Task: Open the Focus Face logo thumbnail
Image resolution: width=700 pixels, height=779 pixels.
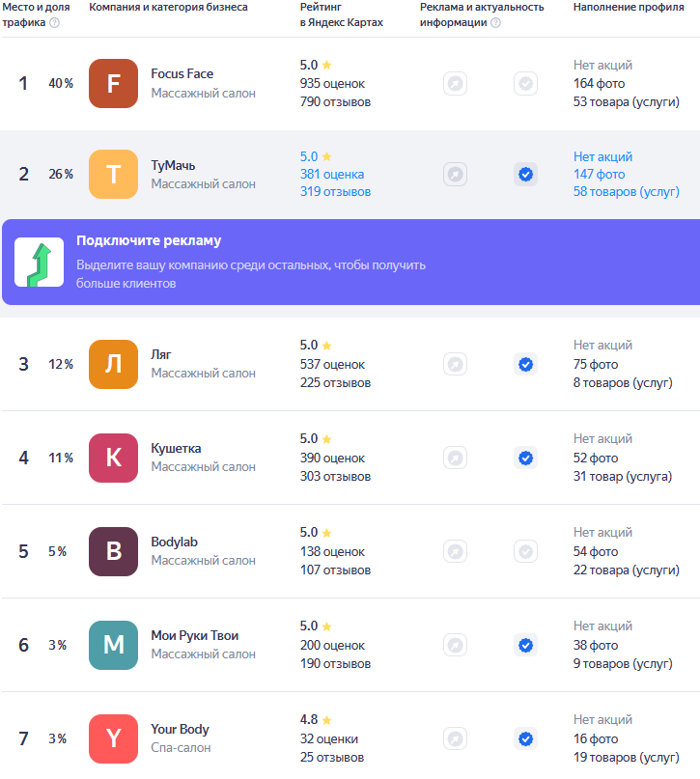Action: point(113,84)
